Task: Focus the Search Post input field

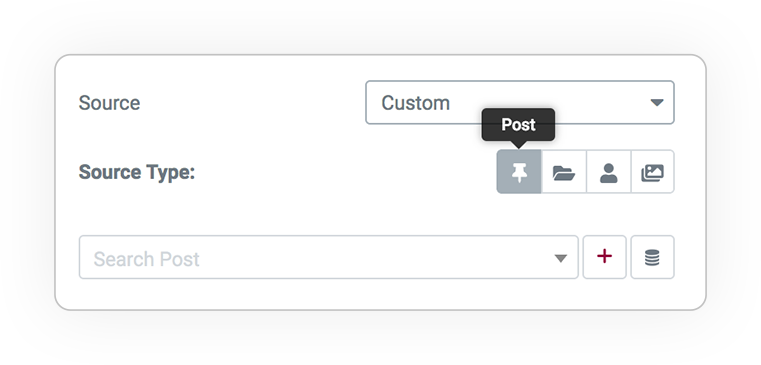Action: pyautogui.click(x=329, y=257)
